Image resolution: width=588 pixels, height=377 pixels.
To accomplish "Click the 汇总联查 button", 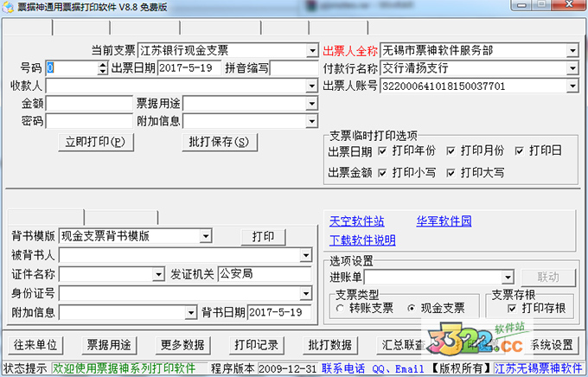I will [x=404, y=345].
